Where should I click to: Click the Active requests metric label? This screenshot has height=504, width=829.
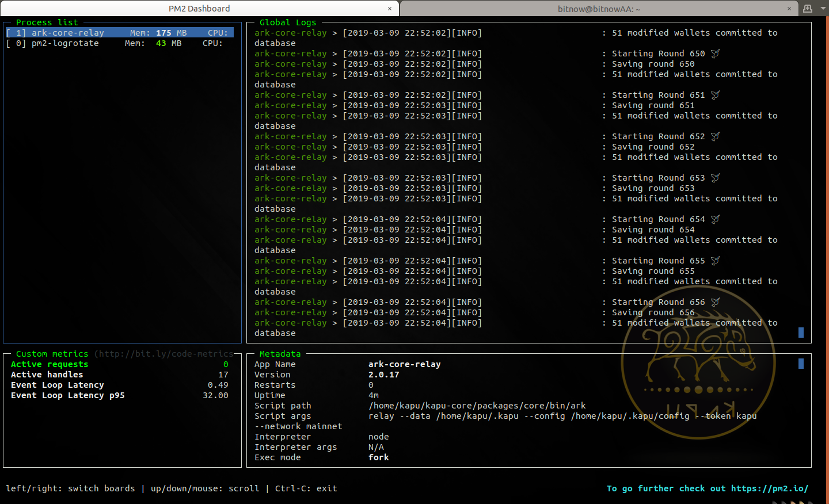point(50,364)
